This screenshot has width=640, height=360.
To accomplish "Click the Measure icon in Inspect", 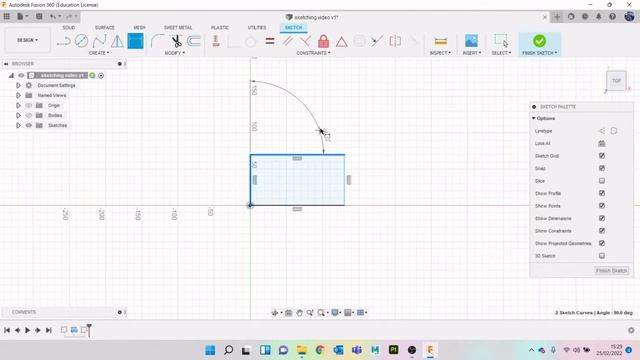I will [440, 41].
